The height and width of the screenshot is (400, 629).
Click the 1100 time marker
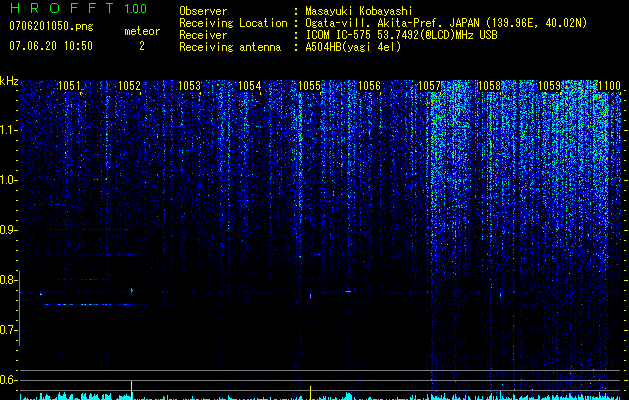pyautogui.click(x=609, y=86)
